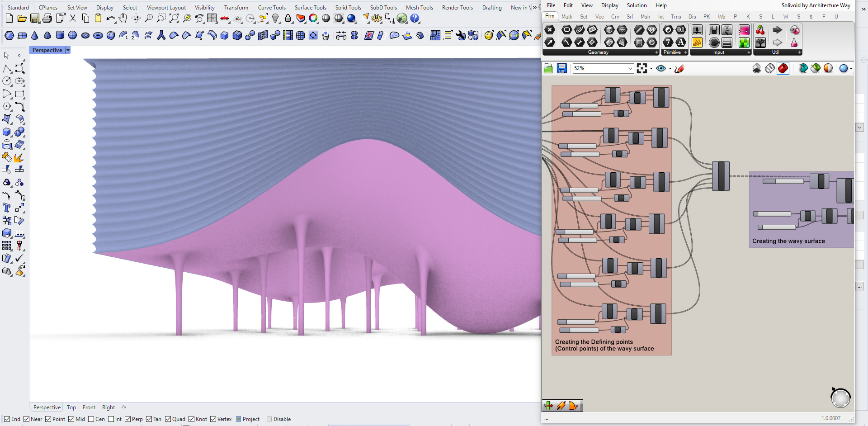
Task: Open the 52% zoom level dropdown
Action: click(630, 68)
